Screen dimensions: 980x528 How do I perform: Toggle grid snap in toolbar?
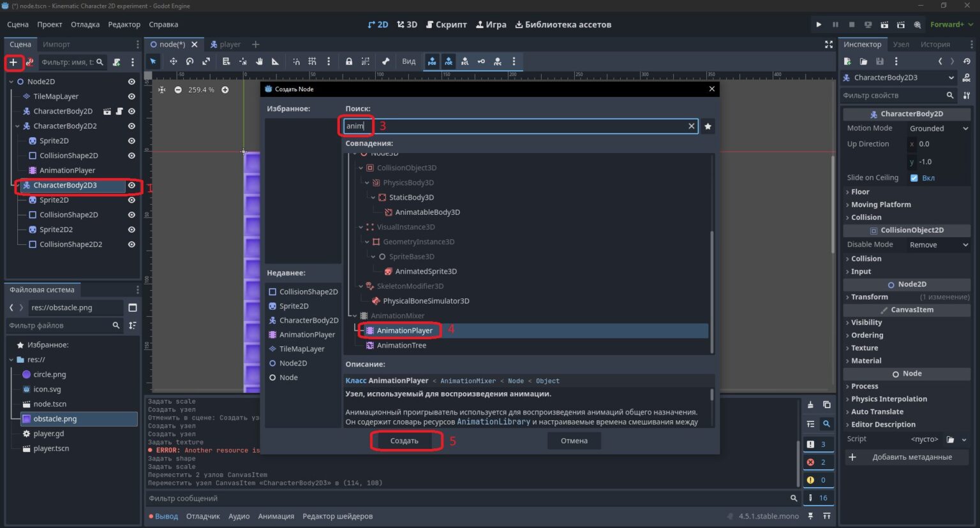pyautogui.click(x=312, y=61)
